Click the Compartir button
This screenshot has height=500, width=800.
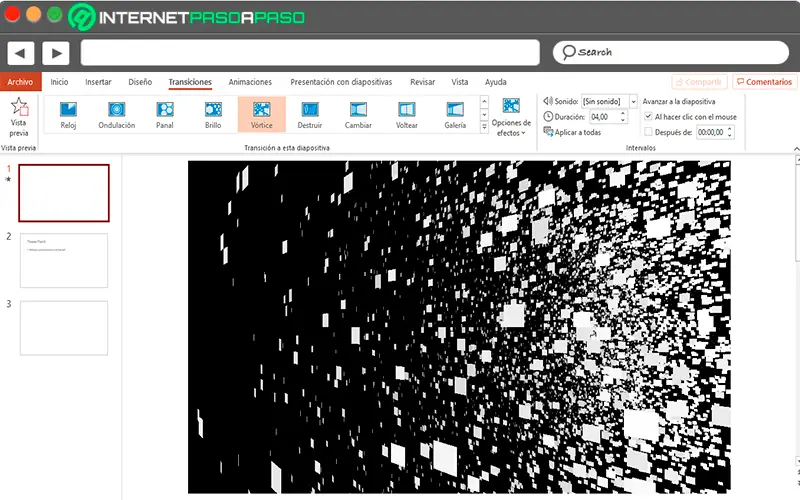[x=699, y=82]
